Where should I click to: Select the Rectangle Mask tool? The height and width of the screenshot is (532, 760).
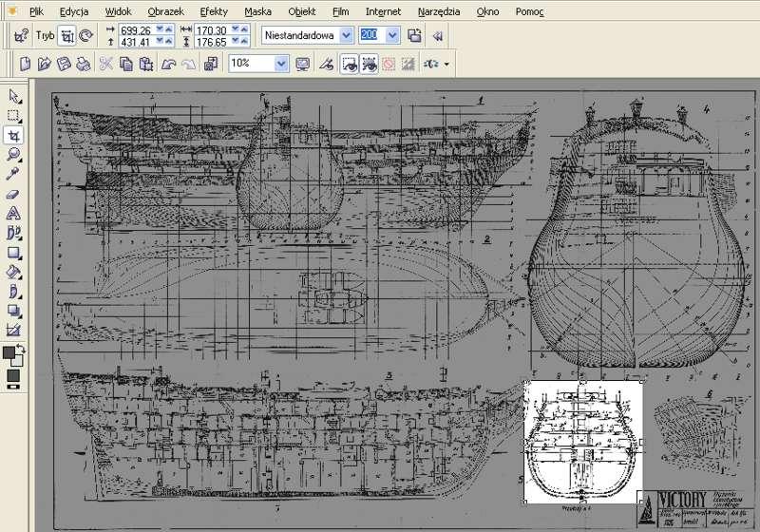pyautogui.click(x=13, y=116)
